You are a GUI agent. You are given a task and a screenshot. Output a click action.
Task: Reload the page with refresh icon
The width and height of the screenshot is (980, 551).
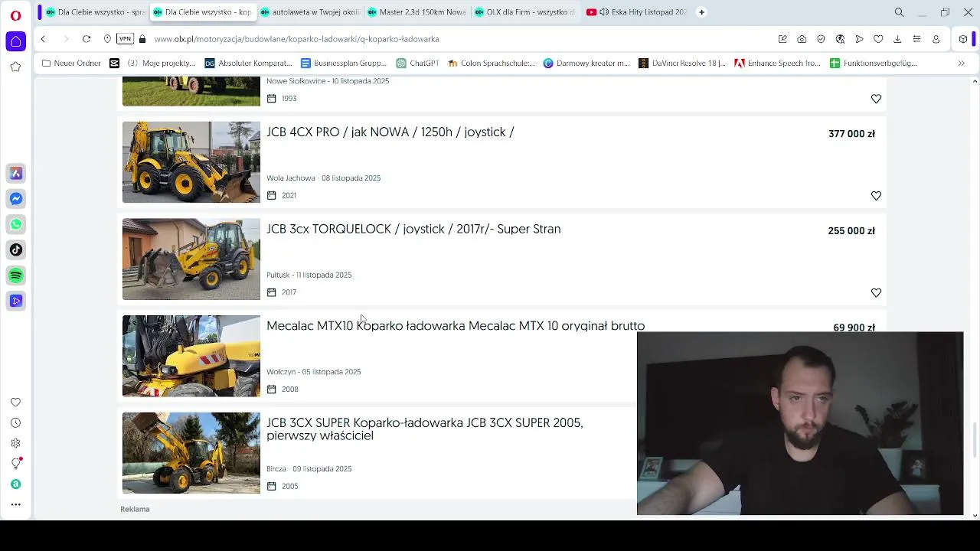[87, 39]
